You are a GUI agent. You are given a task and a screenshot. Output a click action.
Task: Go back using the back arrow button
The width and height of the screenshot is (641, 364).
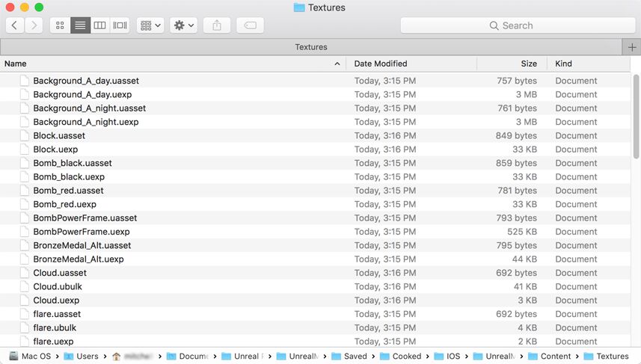[x=16, y=25]
